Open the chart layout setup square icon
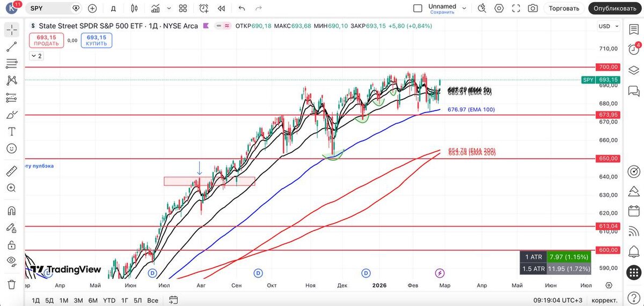This screenshot has height=306, width=644. click(x=418, y=9)
